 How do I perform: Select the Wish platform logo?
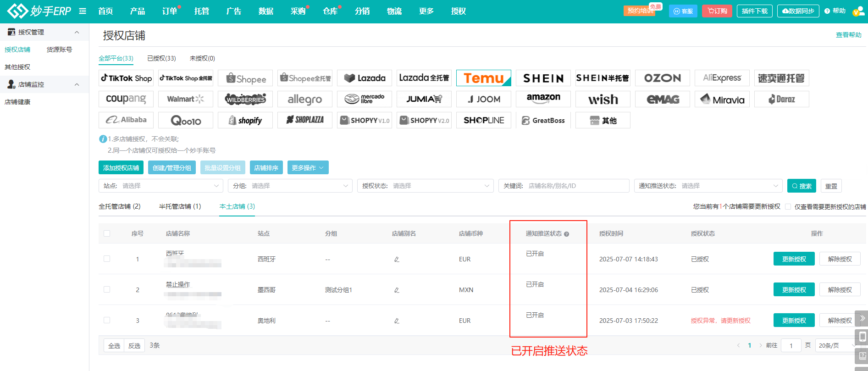tap(603, 99)
